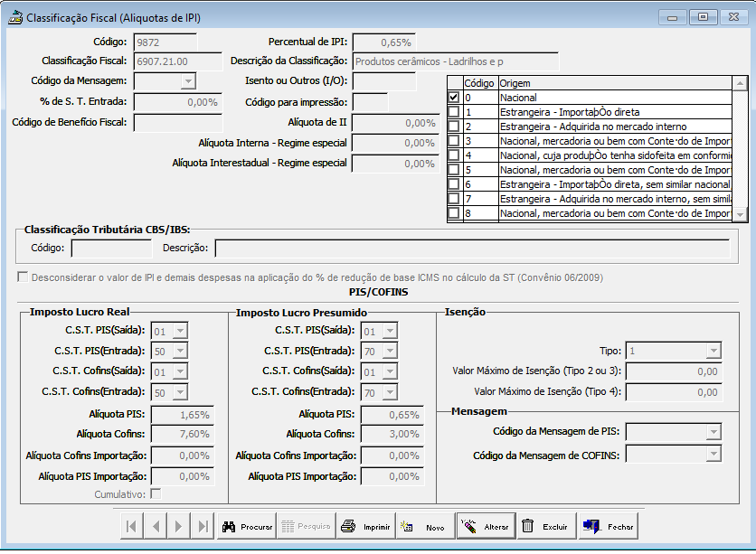Open the Código da Mensagem dropdown
This screenshot has width=756, height=554.
(x=188, y=82)
